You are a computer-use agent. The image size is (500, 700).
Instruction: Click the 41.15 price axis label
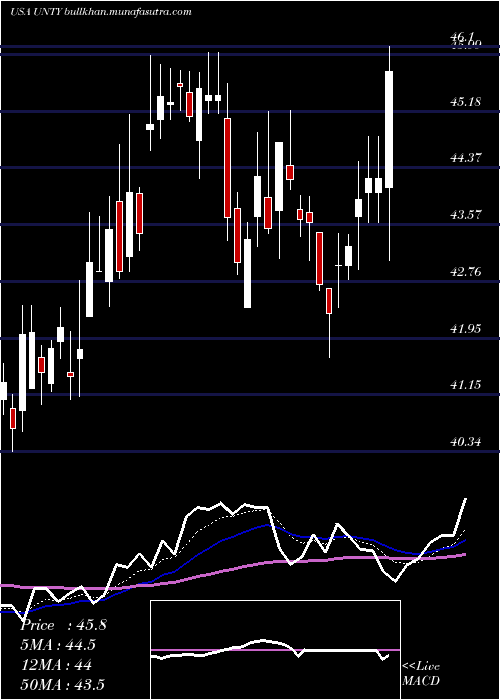coord(466,384)
